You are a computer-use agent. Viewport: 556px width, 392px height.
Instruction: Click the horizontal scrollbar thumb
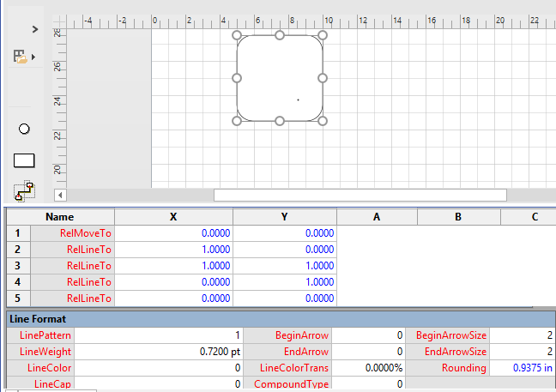(x=359, y=195)
